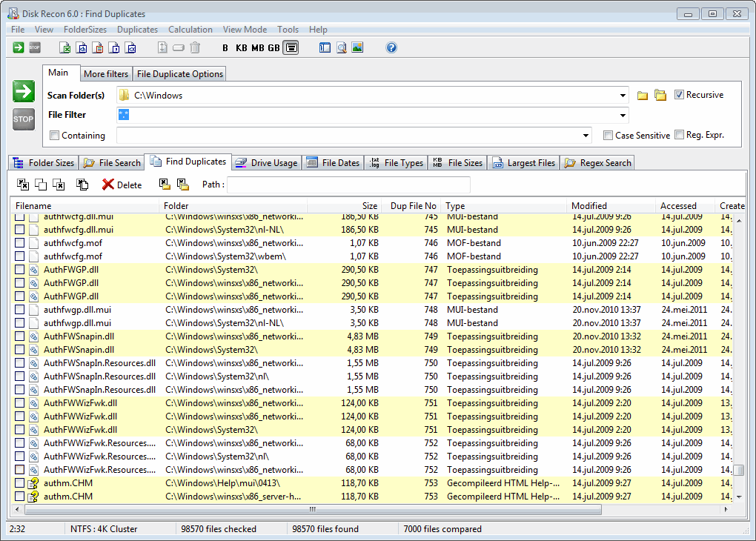The image size is (756, 541).
Task: Sort by the Size column header
Action: (344, 206)
